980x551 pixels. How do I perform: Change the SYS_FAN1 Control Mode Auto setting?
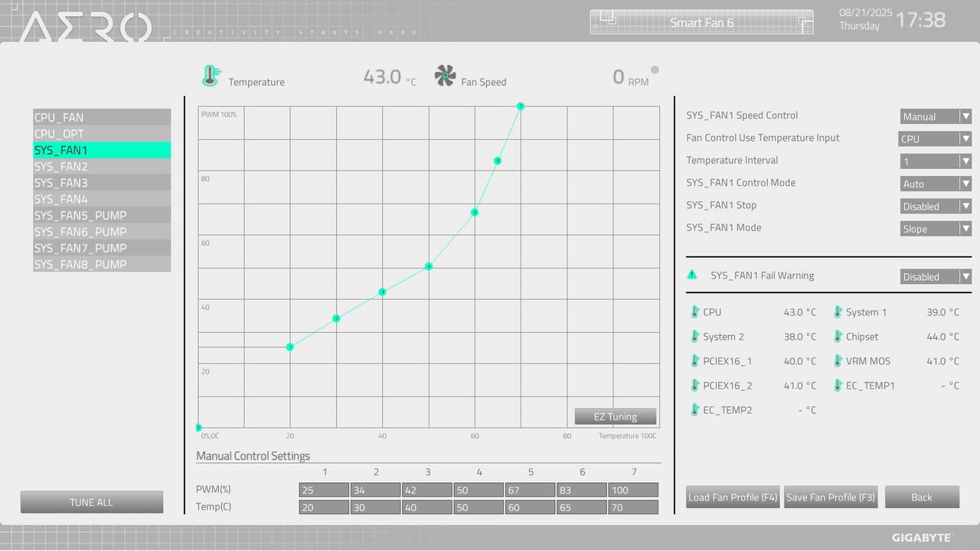coord(936,184)
